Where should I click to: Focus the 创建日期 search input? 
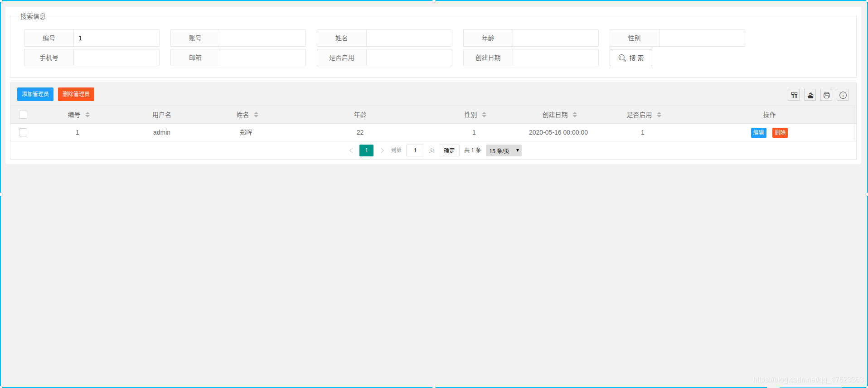pyautogui.click(x=556, y=58)
